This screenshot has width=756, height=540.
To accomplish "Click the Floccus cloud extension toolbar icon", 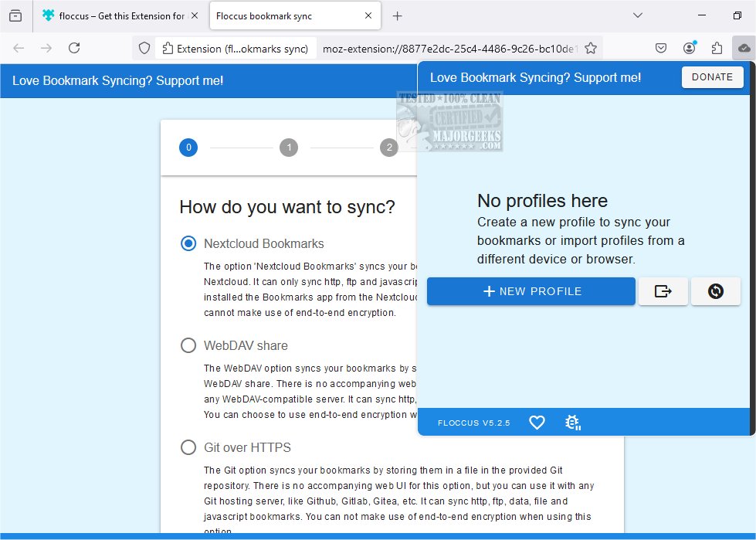I will pos(744,48).
